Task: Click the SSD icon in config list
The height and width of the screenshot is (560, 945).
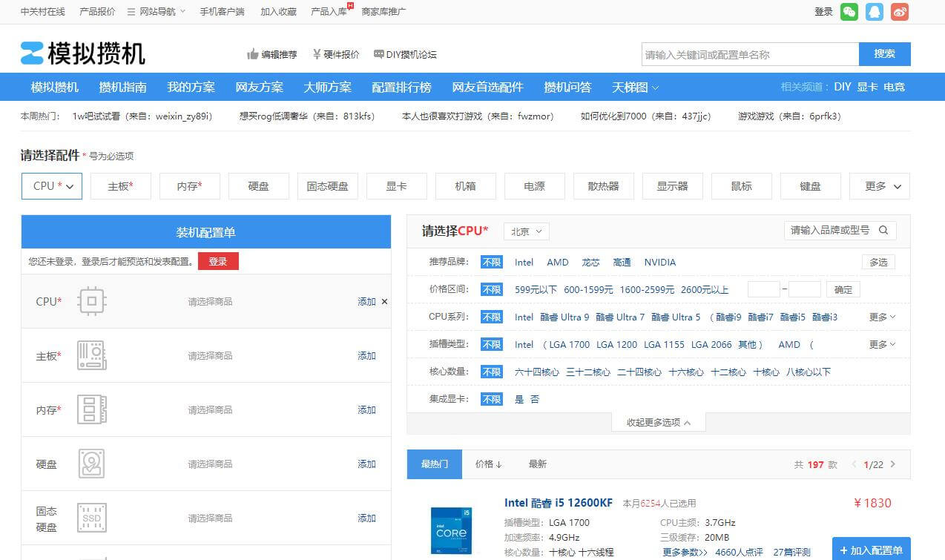Action: pos(92,518)
